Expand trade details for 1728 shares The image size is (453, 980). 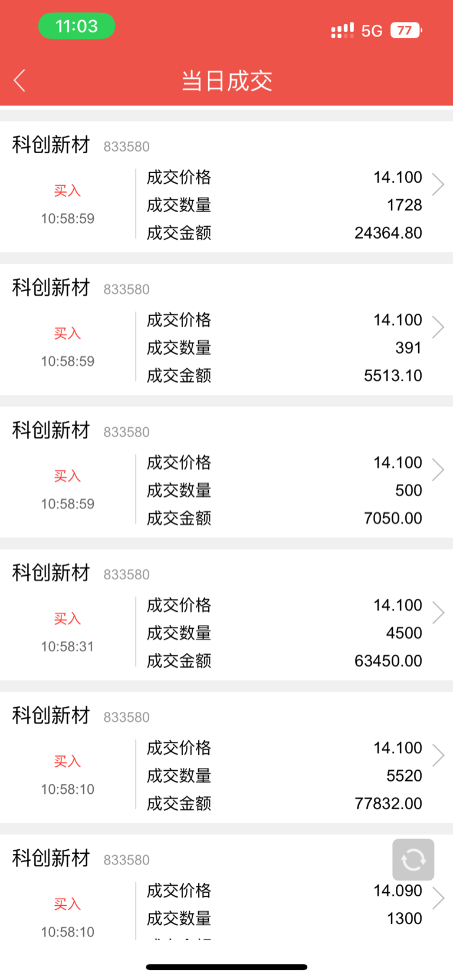pyautogui.click(x=438, y=184)
